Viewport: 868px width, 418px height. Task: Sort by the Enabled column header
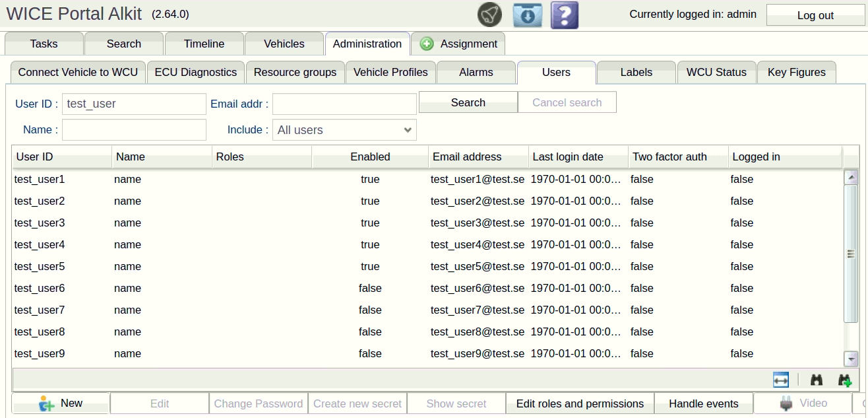[x=370, y=157]
